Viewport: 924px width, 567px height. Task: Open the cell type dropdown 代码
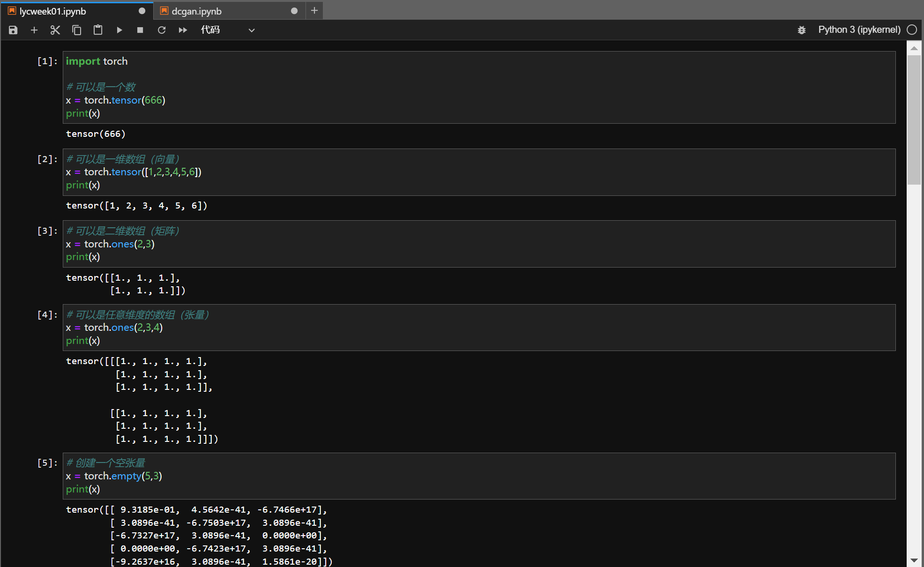point(228,30)
